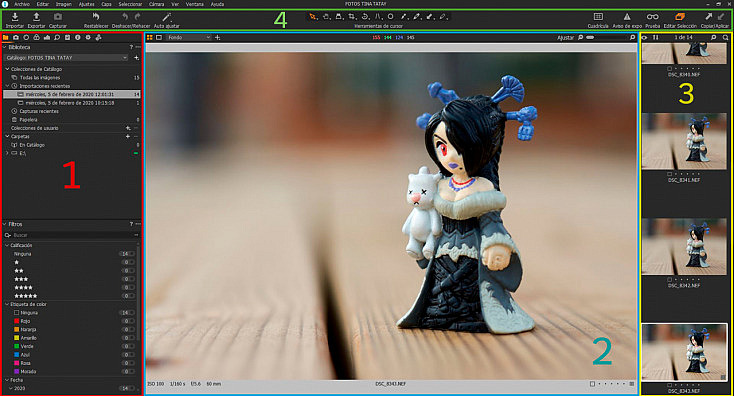The image size is (734, 396).
Task: Toggle Prueba proofing glasses icon
Action: pos(653,17)
